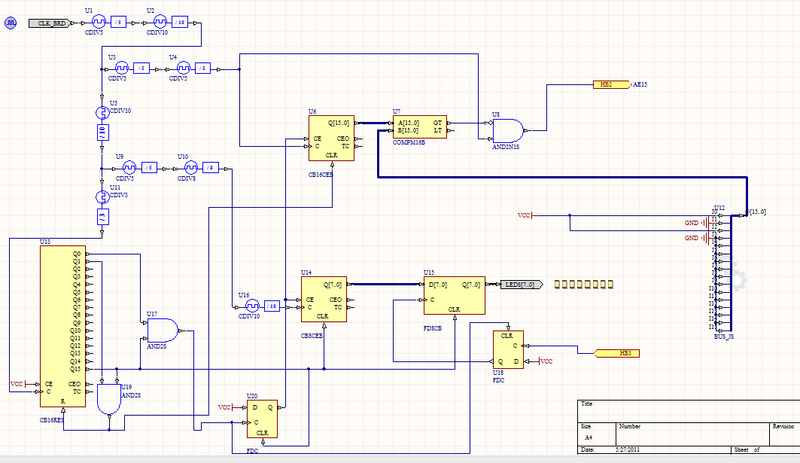Image resolution: width=800 pixels, height=463 pixels.
Task: Click the clock icon beside the CLK_BRD port
Action: point(10,22)
